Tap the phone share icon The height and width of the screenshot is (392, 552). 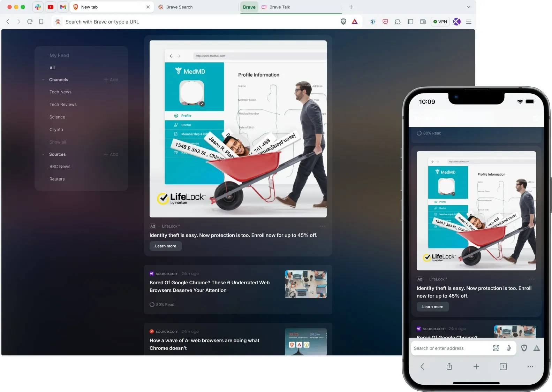pos(449,366)
